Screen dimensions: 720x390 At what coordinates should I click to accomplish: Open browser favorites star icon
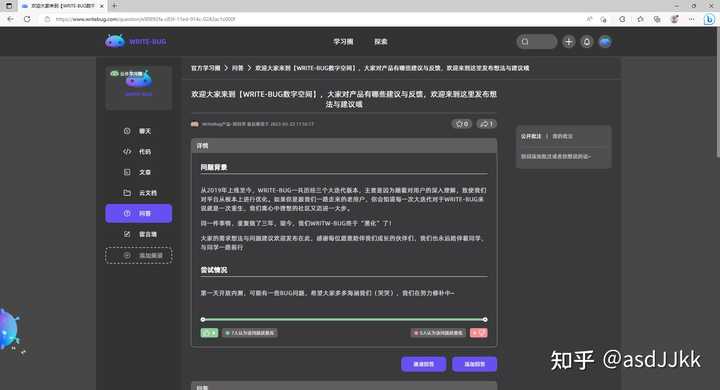(641, 19)
